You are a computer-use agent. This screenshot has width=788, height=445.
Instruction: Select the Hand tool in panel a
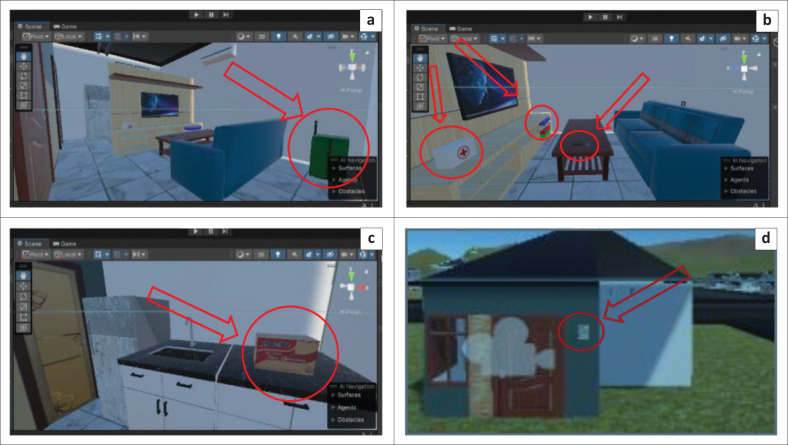tap(23, 56)
